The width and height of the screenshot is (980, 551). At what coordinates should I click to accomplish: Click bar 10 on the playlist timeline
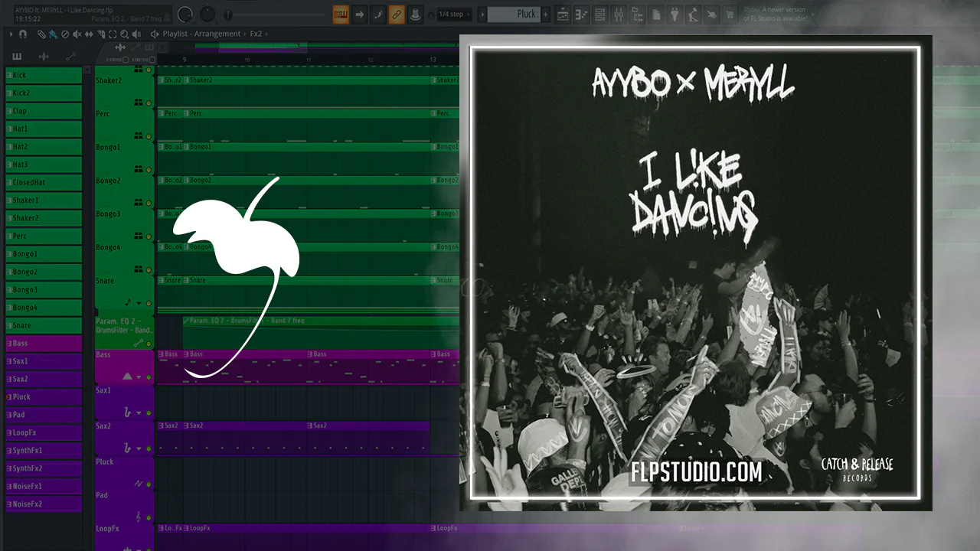pyautogui.click(x=247, y=60)
